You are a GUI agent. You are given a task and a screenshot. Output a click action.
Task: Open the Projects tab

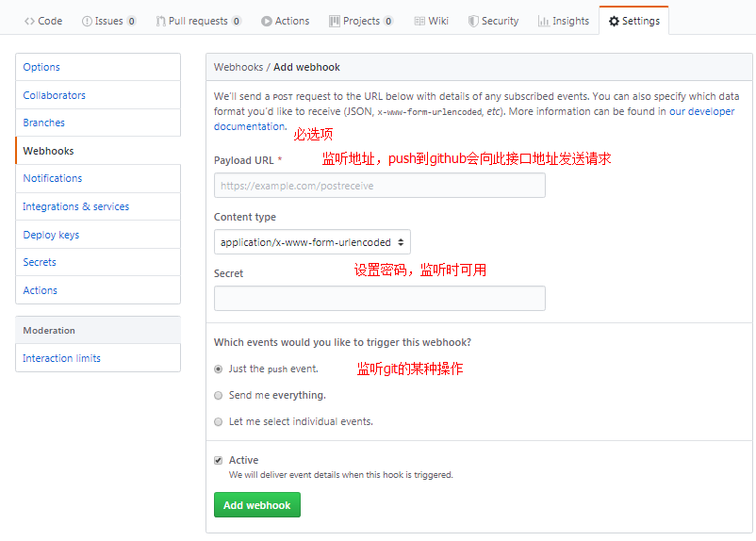[x=361, y=22]
